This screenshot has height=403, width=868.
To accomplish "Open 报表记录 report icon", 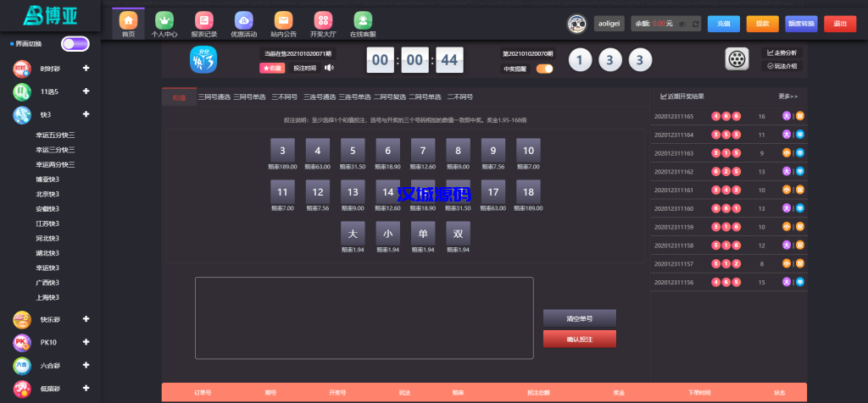I will click(203, 20).
